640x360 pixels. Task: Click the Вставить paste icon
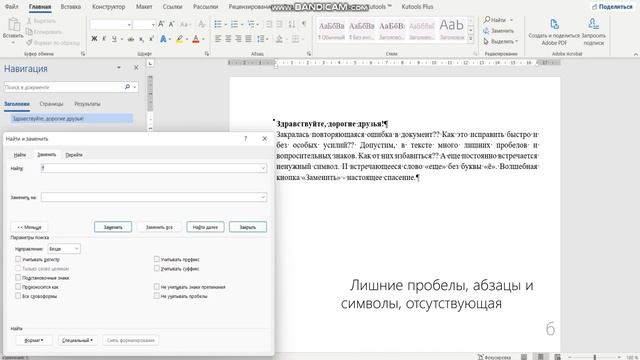pyautogui.click(x=13, y=25)
